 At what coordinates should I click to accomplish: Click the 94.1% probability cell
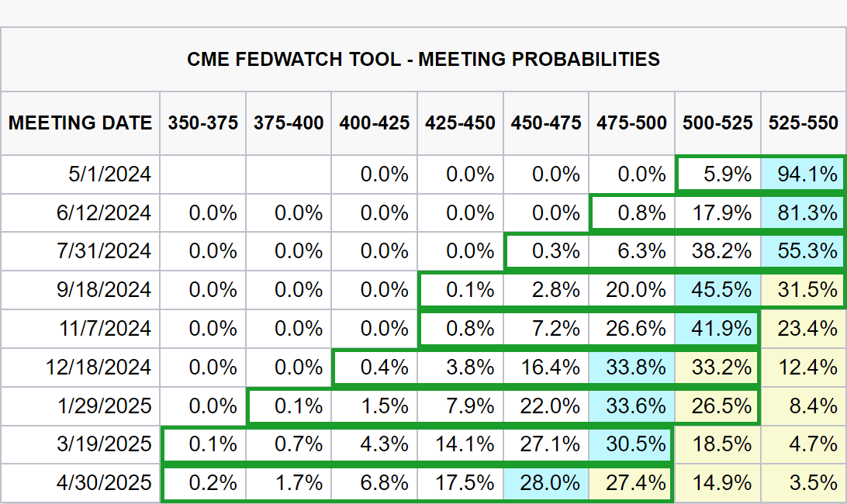pyautogui.click(x=804, y=174)
